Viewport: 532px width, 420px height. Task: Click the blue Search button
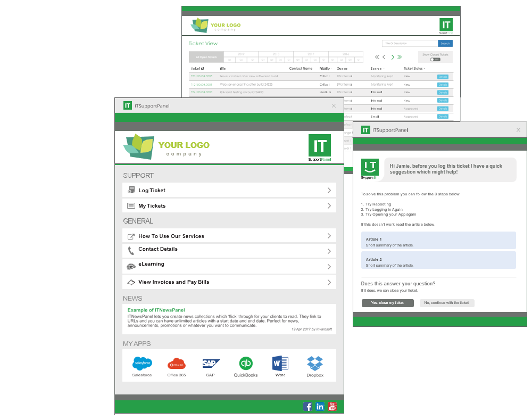pos(446,43)
